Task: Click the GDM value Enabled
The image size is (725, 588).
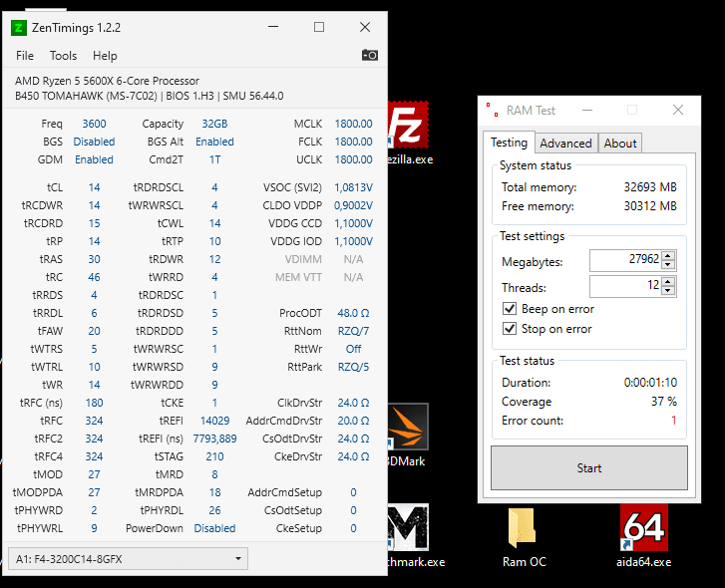Action: point(95,159)
